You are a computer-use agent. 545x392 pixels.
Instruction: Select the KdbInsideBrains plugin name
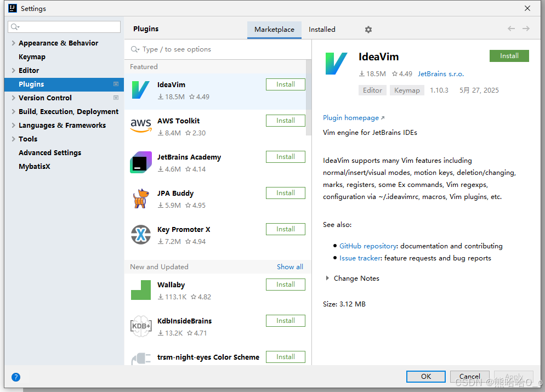coord(184,321)
